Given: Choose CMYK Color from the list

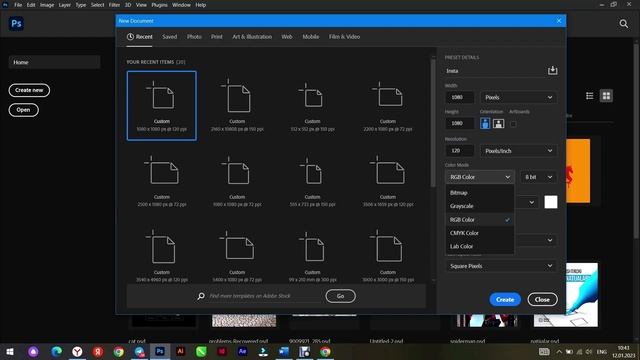Looking at the screenshot, I should (480, 233).
